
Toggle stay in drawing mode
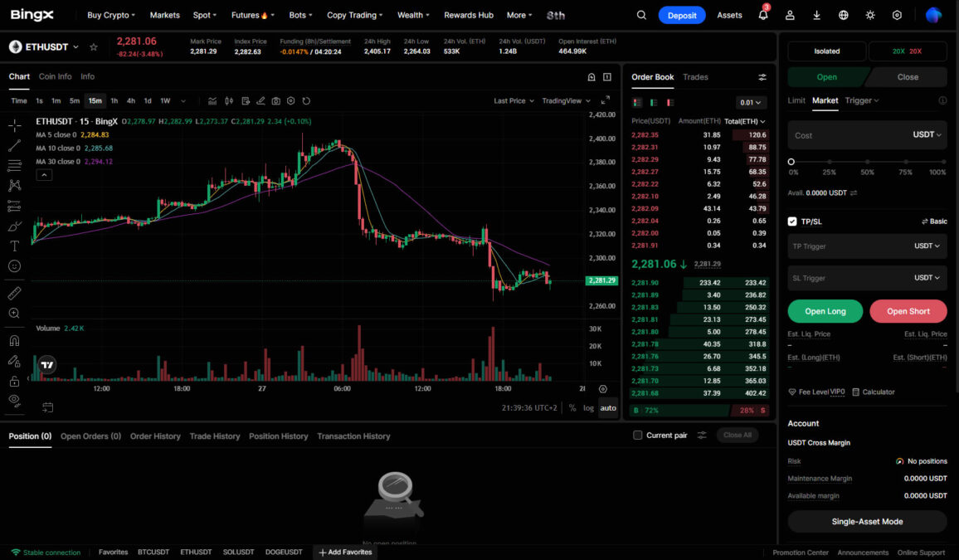[x=15, y=361]
